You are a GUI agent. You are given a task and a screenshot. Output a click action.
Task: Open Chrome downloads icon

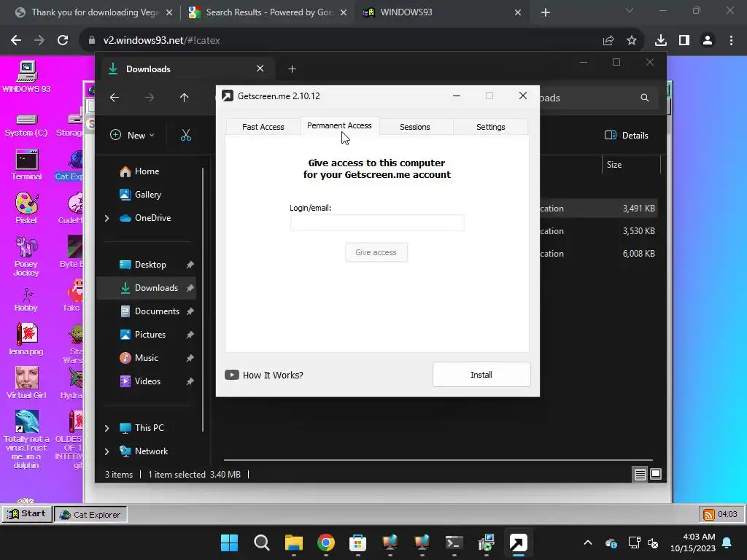[x=661, y=41]
